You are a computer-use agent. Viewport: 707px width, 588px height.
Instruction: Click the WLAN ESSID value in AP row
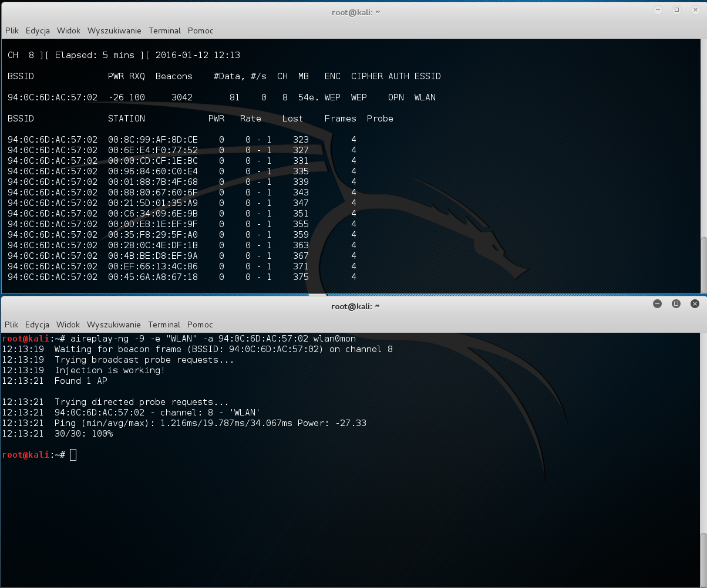pos(425,97)
